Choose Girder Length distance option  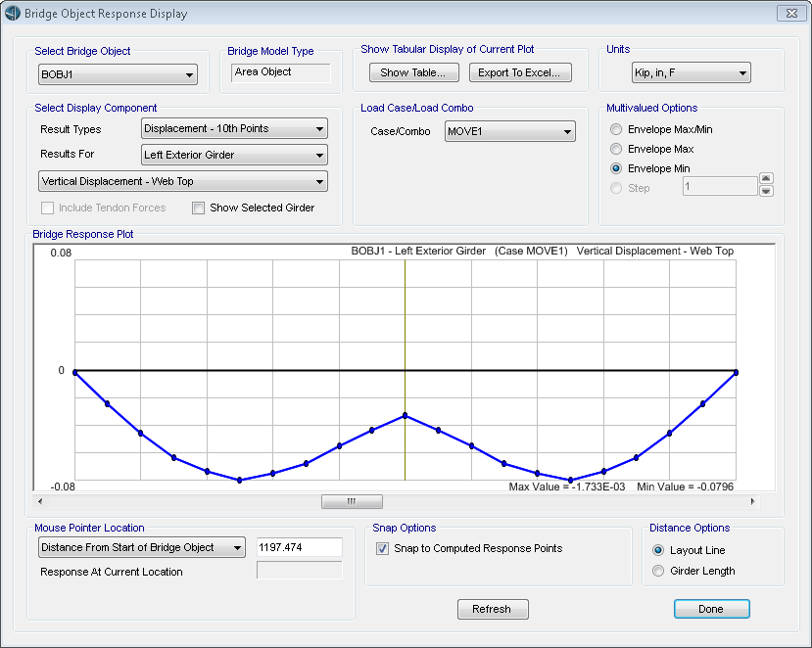coord(658,571)
